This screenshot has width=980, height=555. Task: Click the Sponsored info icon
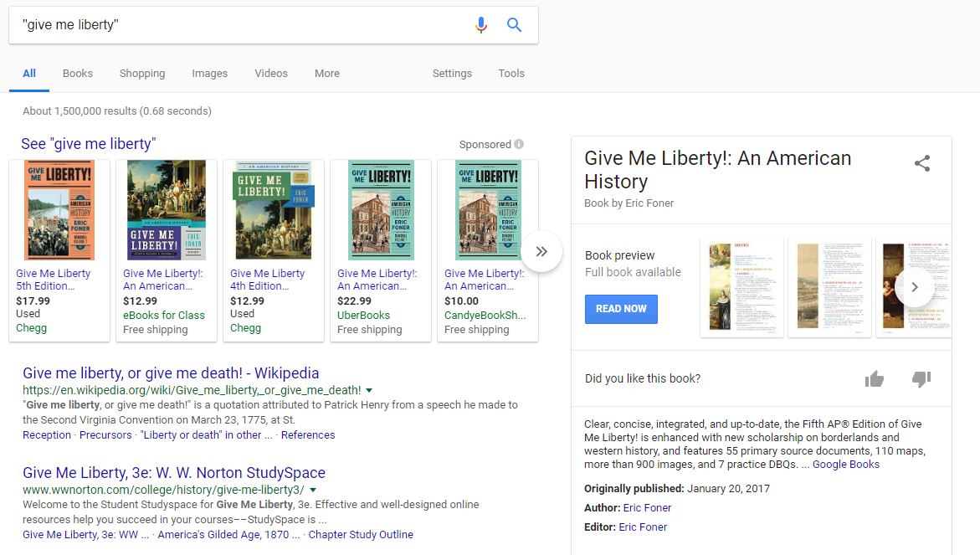[519, 144]
